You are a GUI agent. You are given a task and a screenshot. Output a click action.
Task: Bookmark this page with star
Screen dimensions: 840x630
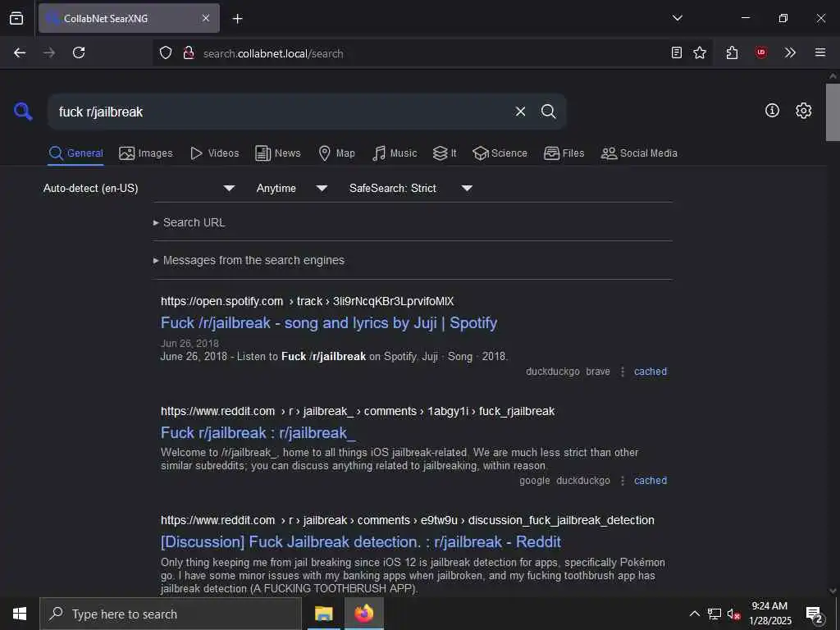tap(700, 52)
